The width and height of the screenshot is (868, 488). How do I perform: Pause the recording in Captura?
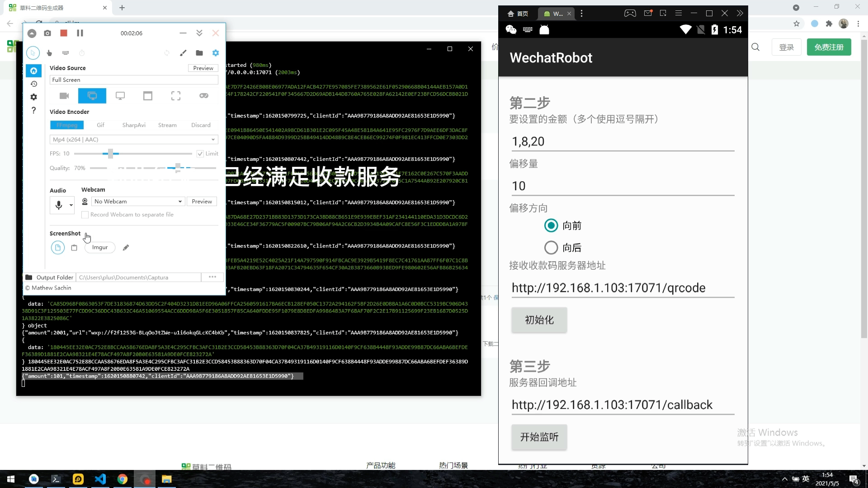80,33
